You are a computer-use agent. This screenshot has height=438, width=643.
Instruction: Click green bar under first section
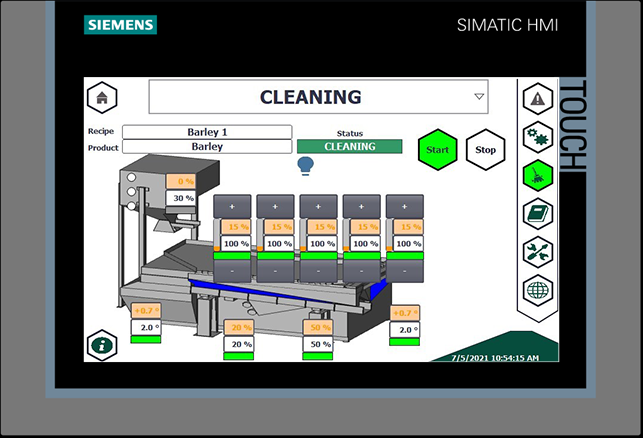(232, 256)
